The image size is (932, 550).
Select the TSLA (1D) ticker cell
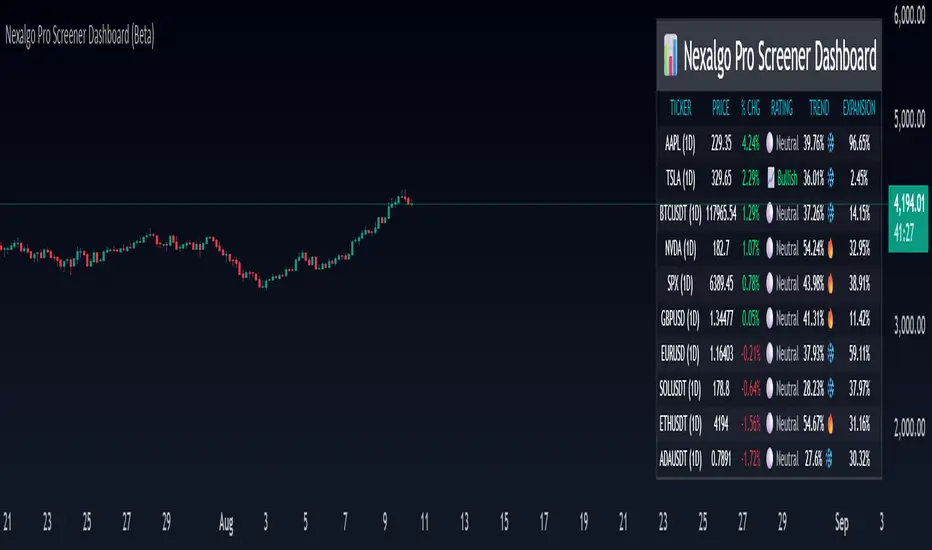[680, 178]
